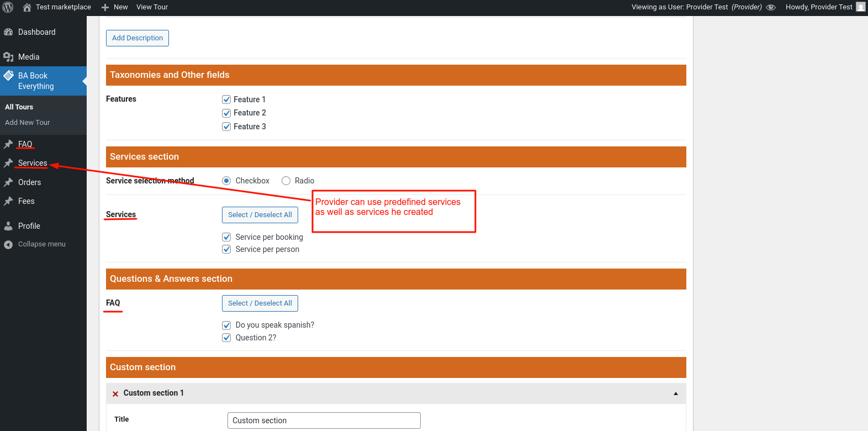Toggle the Service per person checkbox

[x=226, y=249]
